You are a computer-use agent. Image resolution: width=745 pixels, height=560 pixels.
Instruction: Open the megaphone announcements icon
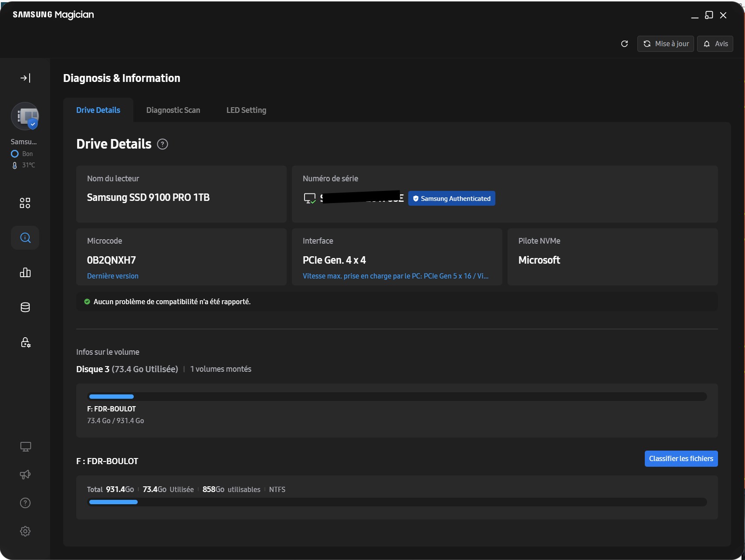[x=25, y=475]
